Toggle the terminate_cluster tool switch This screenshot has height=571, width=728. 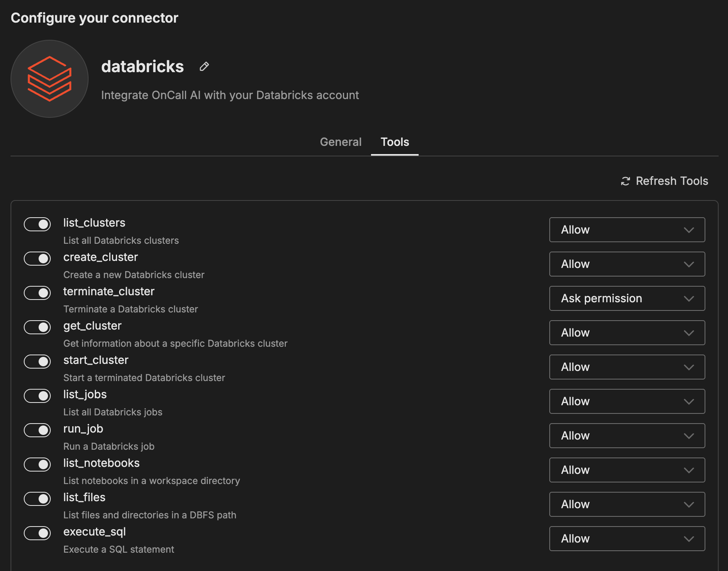coord(37,293)
